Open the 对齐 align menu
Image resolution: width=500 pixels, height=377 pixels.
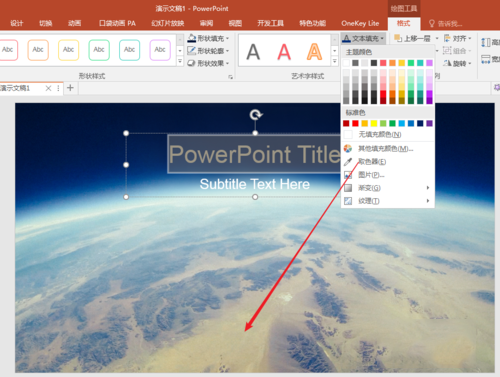point(458,38)
